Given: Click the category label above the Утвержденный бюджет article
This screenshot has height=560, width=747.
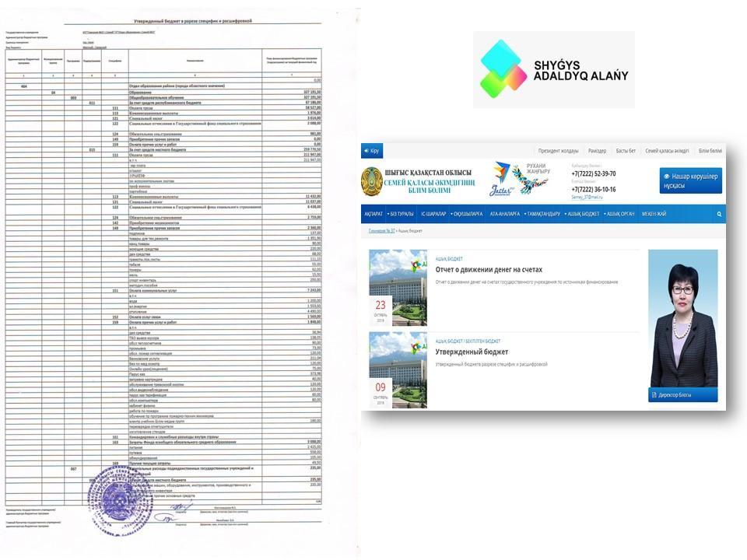Looking at the screenshot, I should coord(468,341).
